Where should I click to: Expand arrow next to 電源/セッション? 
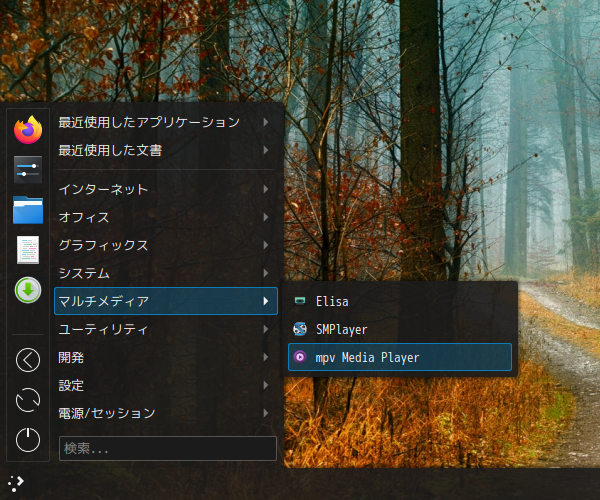[x=266, y=413]
